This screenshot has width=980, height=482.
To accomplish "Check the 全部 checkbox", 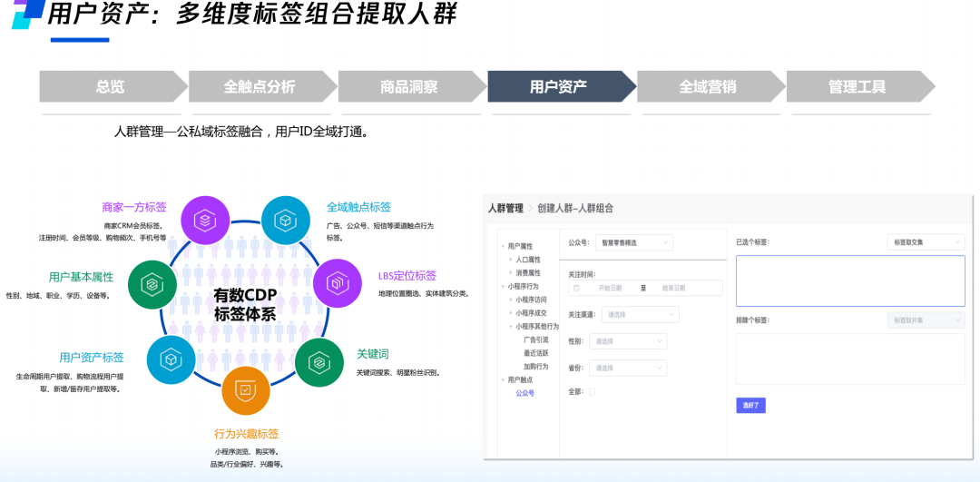I will [x=593, y=391].
